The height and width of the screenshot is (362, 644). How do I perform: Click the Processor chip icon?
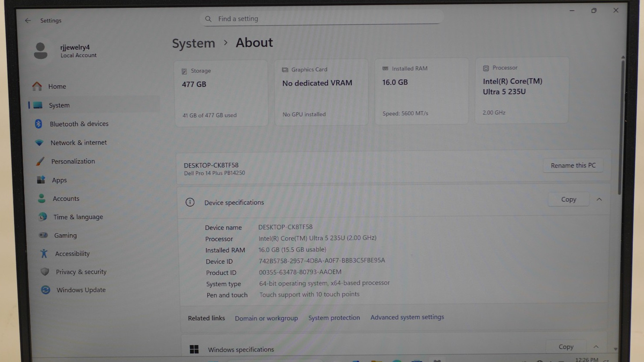point(486,68)
